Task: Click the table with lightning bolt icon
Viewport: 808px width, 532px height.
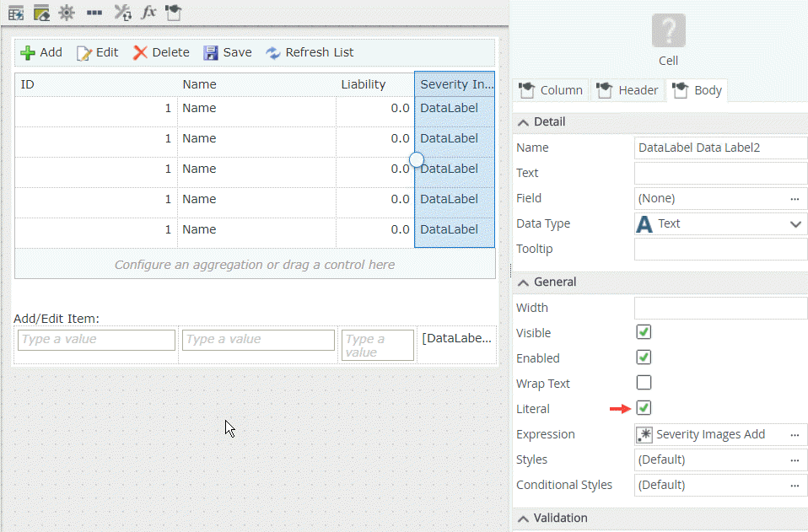Action: click(16, 13)
